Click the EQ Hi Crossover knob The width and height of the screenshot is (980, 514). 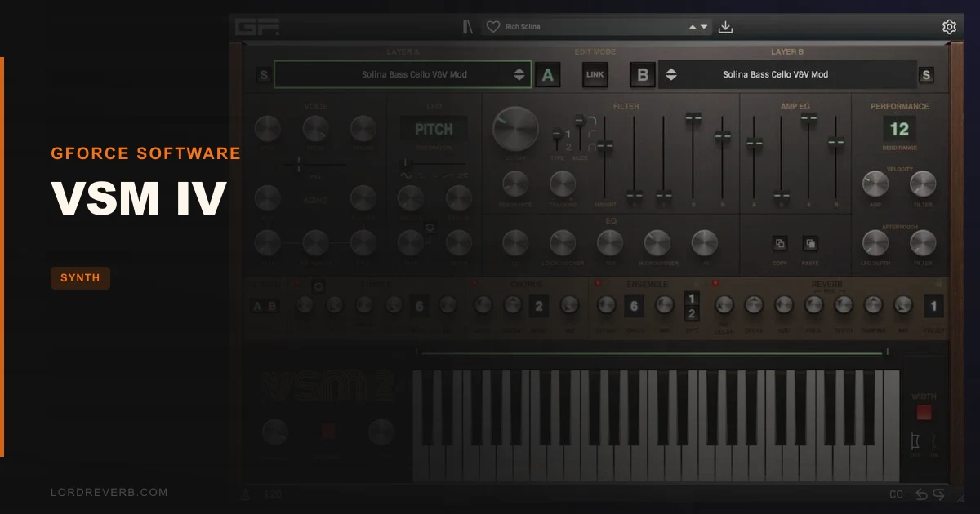657,242
